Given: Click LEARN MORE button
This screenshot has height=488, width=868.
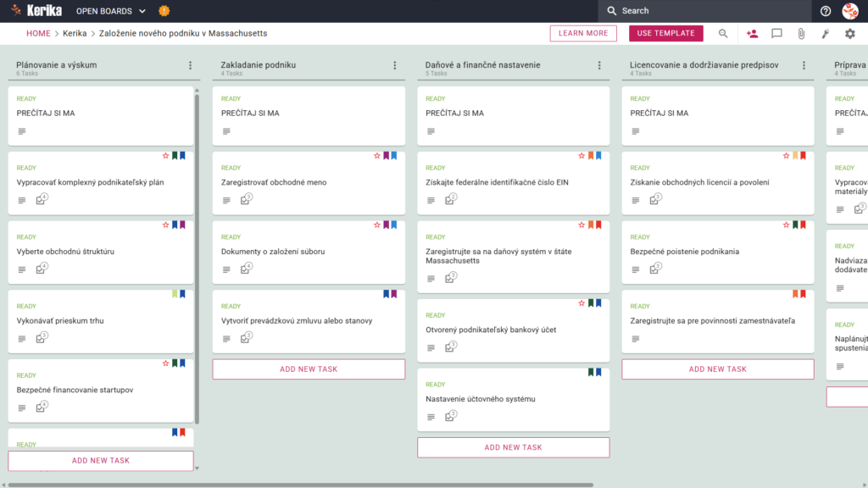Looking at the screenshot, I should tap(583, 33).
